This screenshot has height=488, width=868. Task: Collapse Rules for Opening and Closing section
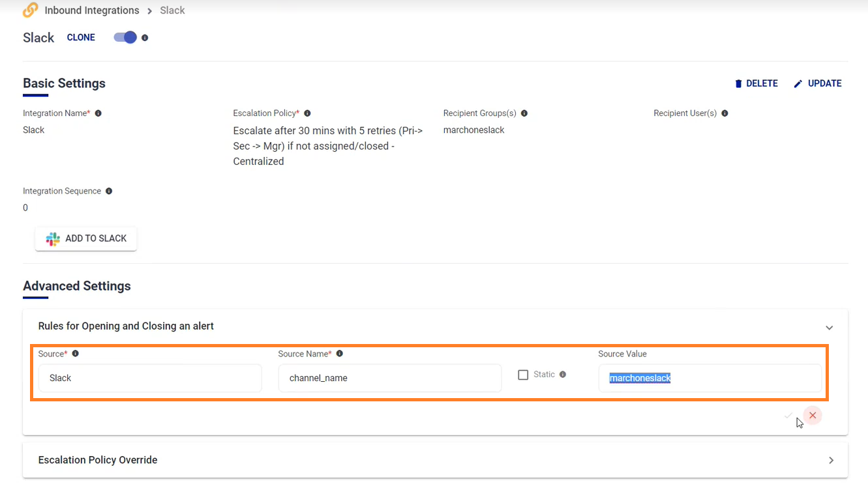(x=830, y=327)
